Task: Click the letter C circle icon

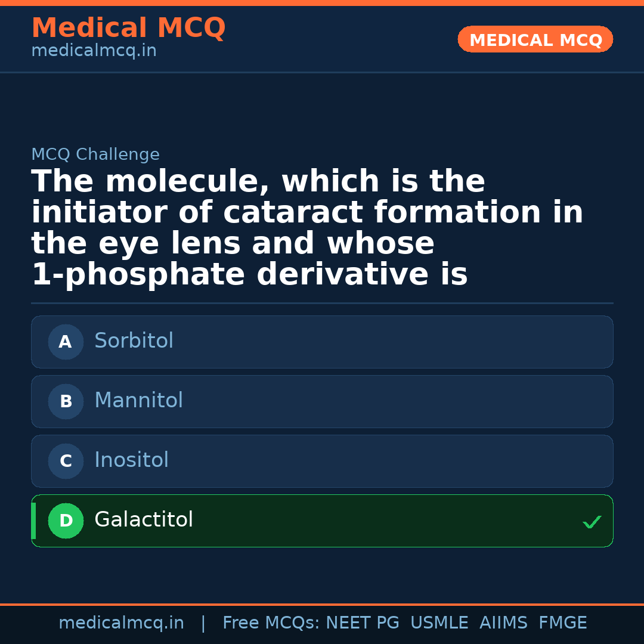Action: click(66, 461)
